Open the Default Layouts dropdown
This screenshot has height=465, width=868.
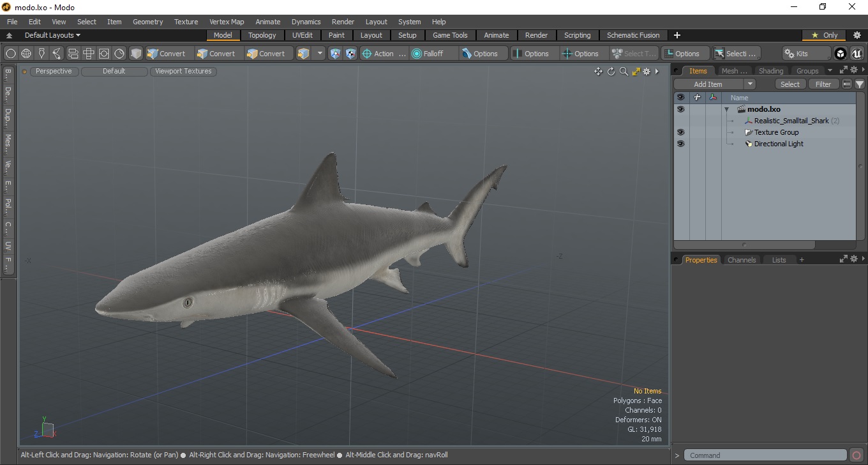click(x=52, y=35)
